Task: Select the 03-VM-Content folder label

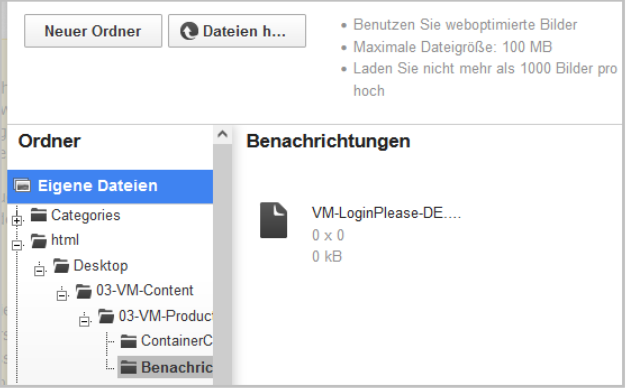Action: click(x=145, y=290)
